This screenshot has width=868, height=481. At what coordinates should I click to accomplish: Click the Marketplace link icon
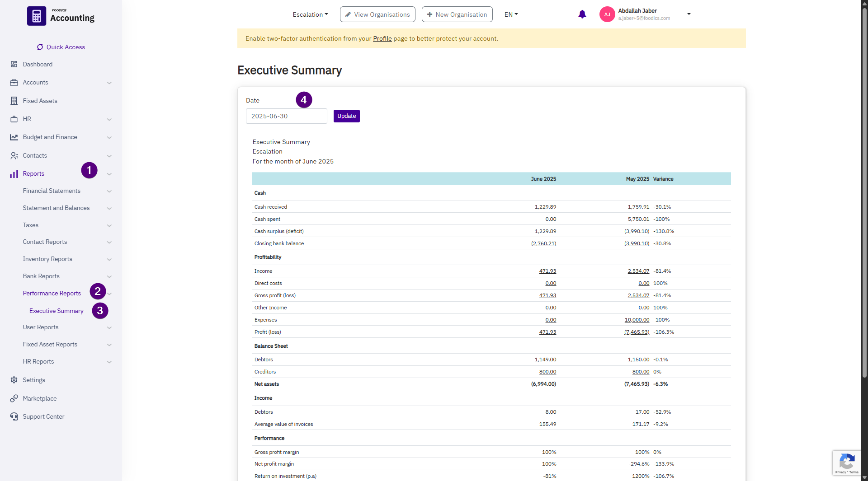[x=14, y=398]
